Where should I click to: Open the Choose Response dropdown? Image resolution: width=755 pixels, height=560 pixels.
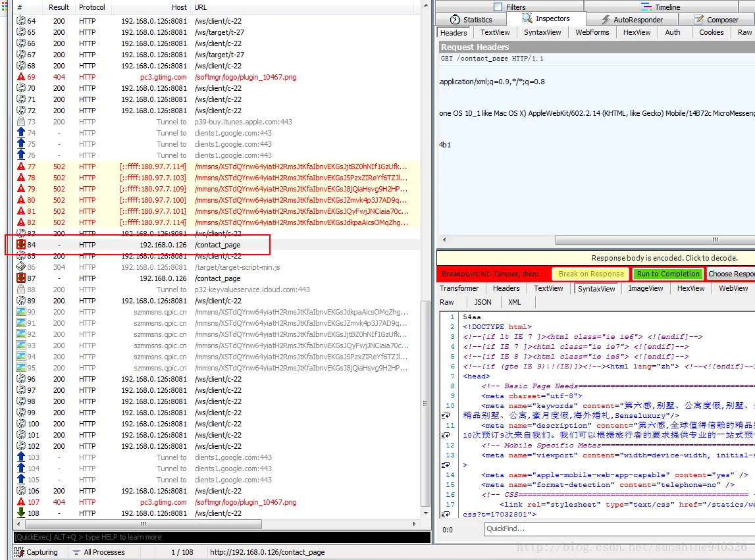click(x=731, y=274)
